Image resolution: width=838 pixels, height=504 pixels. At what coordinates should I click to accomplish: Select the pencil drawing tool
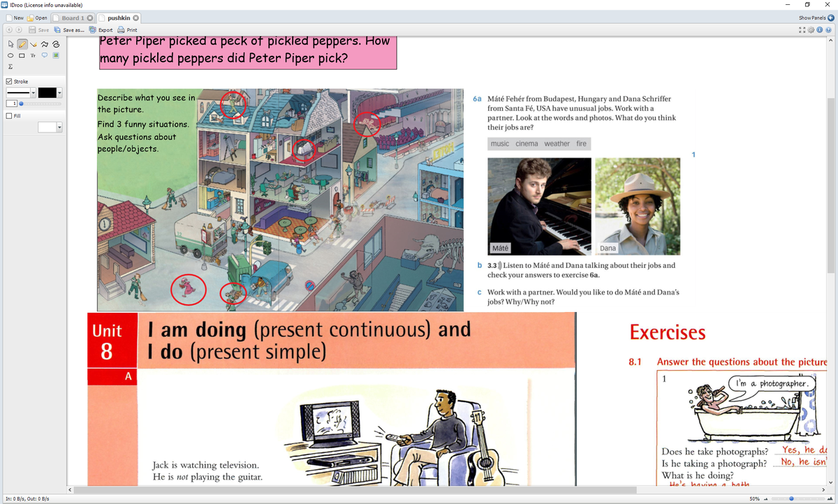pyautogui.click(x=21, y=43)
